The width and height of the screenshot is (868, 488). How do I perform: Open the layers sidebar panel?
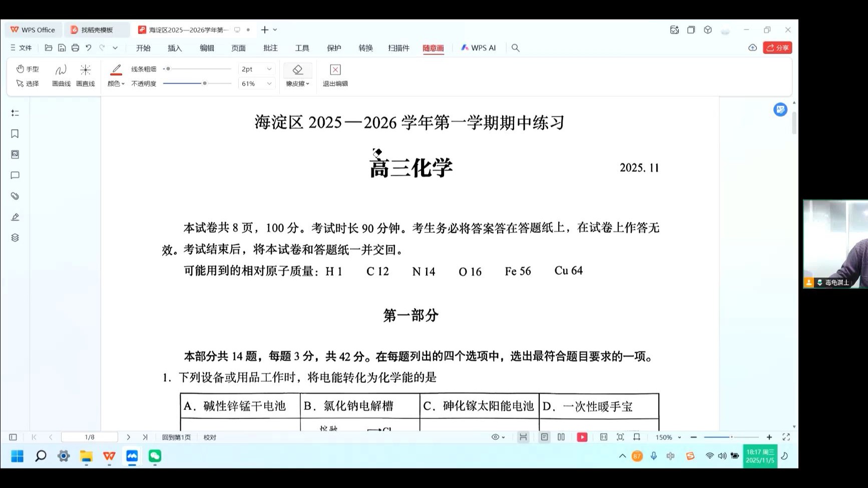pos(15,238)
